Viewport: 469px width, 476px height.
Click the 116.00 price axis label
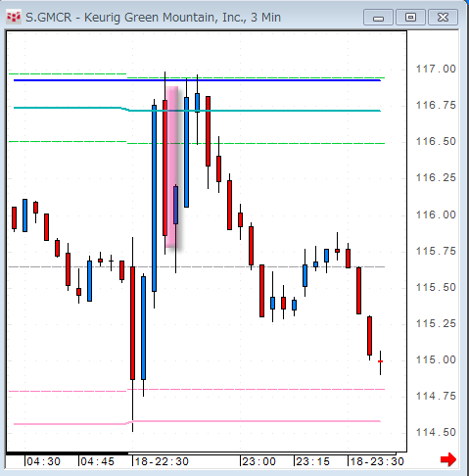[x=436, y=214]
